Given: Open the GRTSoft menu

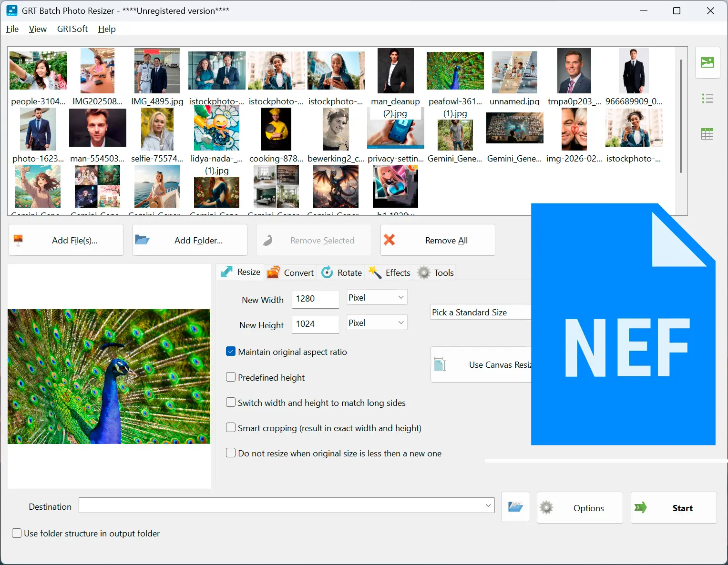Looking at the screenshot, I should (72, 29).
